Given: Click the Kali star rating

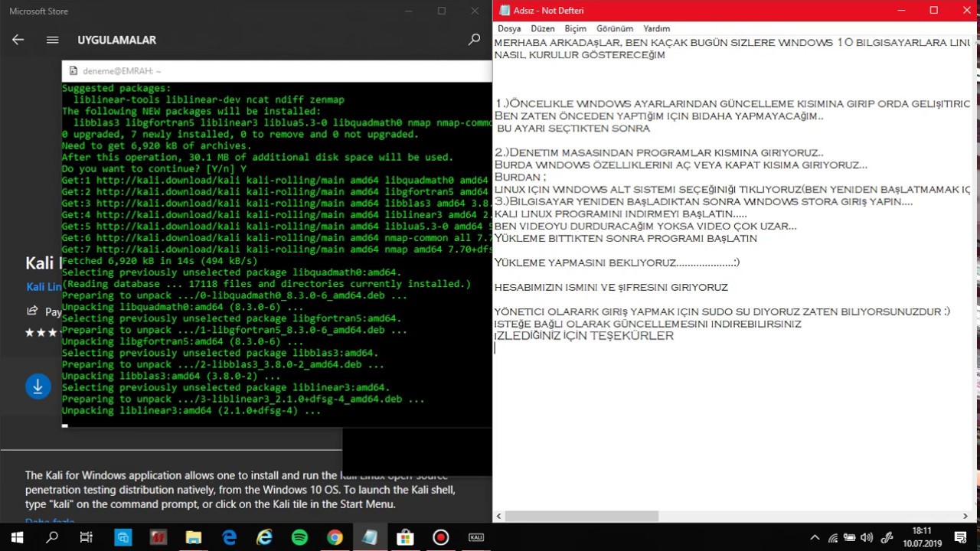Looking at the screenshot, I should [x=42, y=333].
